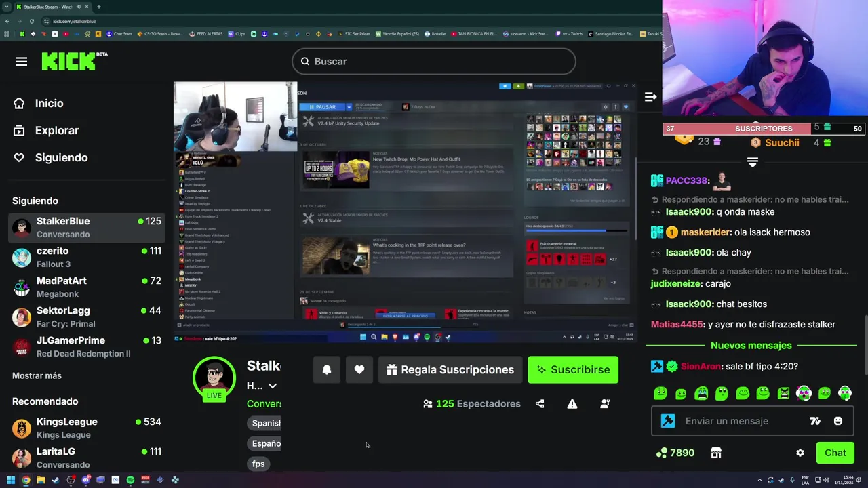Viewport: 868px width, 488px height.
Task: Open chat settings gear
Action: tap(800, 453)
